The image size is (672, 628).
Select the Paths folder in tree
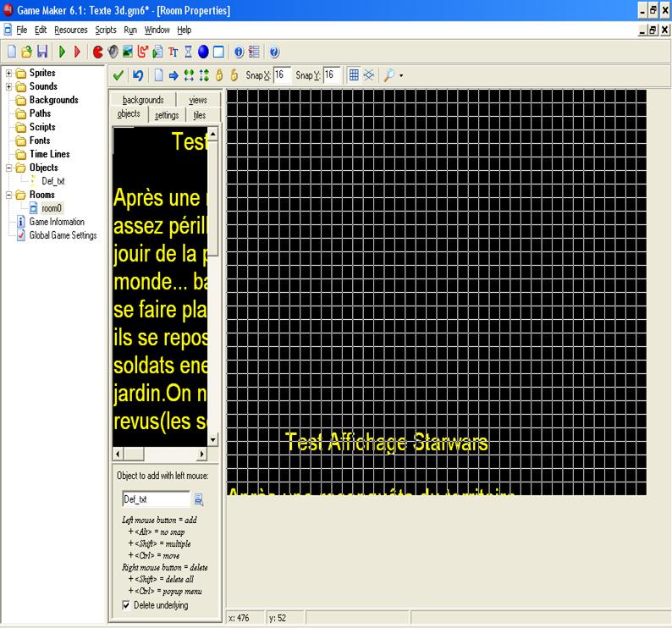pos(40,113)
